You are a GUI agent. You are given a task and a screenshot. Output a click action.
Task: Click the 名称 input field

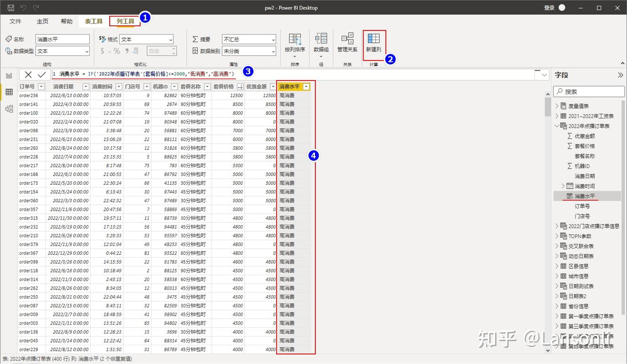point(62,39)
